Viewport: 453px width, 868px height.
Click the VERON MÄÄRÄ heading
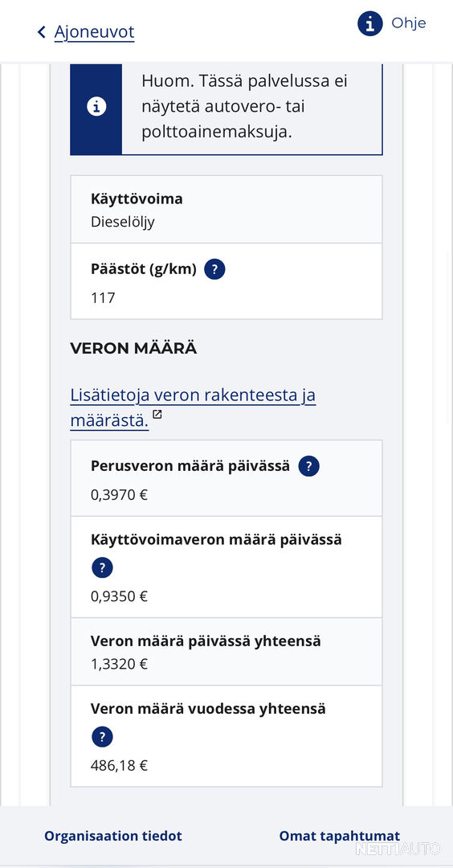tap(133, 349)
